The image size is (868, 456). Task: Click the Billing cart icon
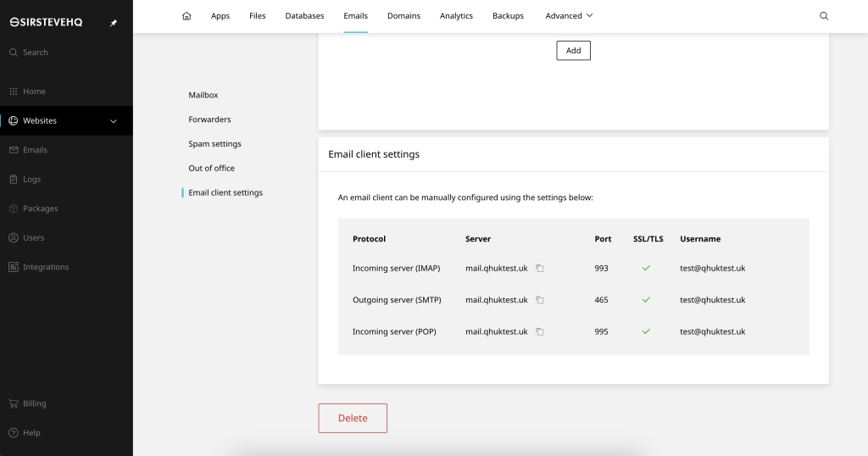click(14, 403)
